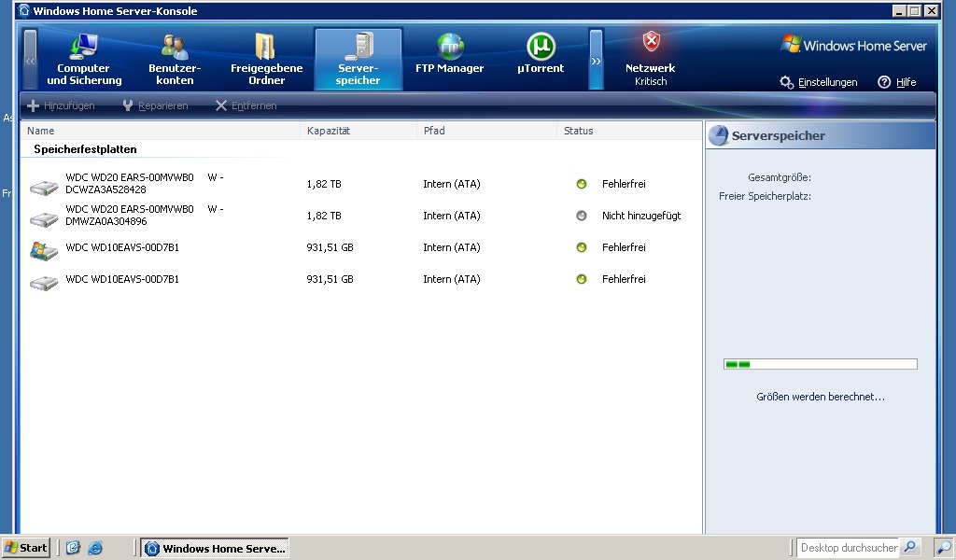Click green status dot of WD10EAVS drive without logo
The image size is (956, 560).
(582, 279)
